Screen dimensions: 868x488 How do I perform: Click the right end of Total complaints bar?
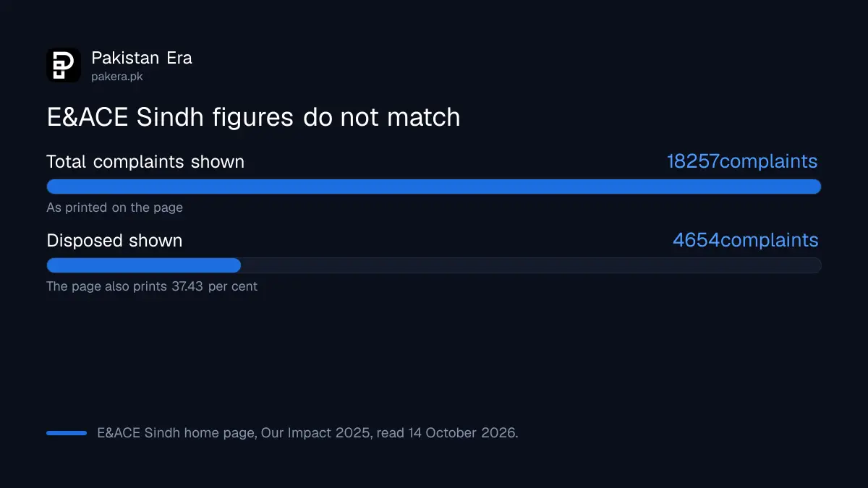(x=814, y=187)
